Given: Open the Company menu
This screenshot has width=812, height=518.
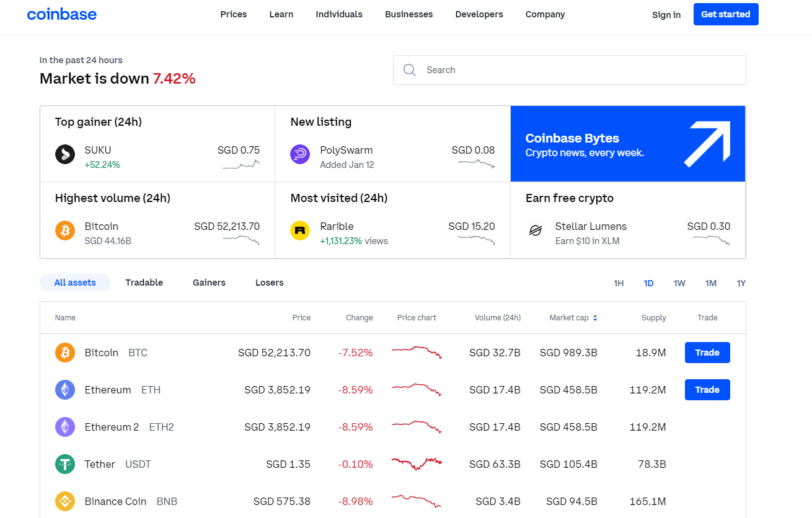Looking at the screenshot, I should 545,14.
